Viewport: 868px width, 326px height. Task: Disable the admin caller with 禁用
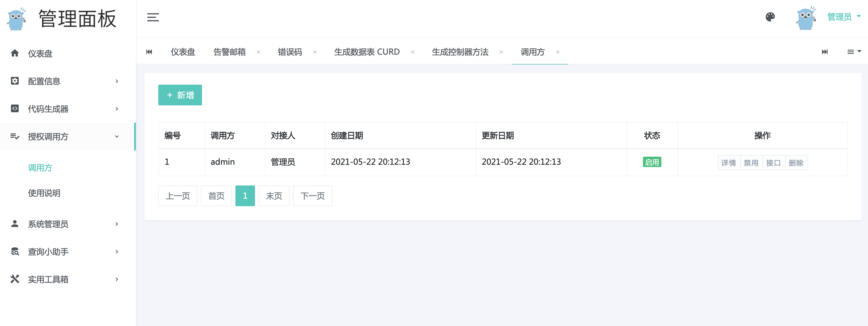751,163
